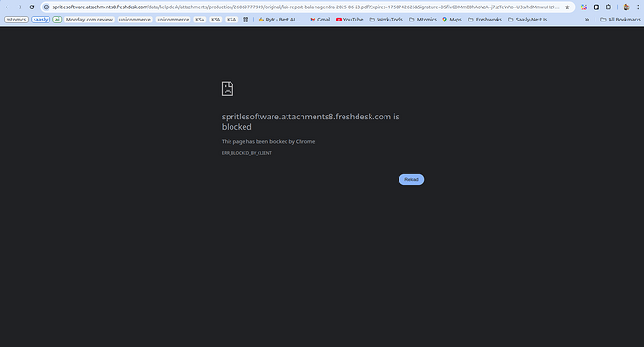Open the tab groups grid icon

coord(245,20)
